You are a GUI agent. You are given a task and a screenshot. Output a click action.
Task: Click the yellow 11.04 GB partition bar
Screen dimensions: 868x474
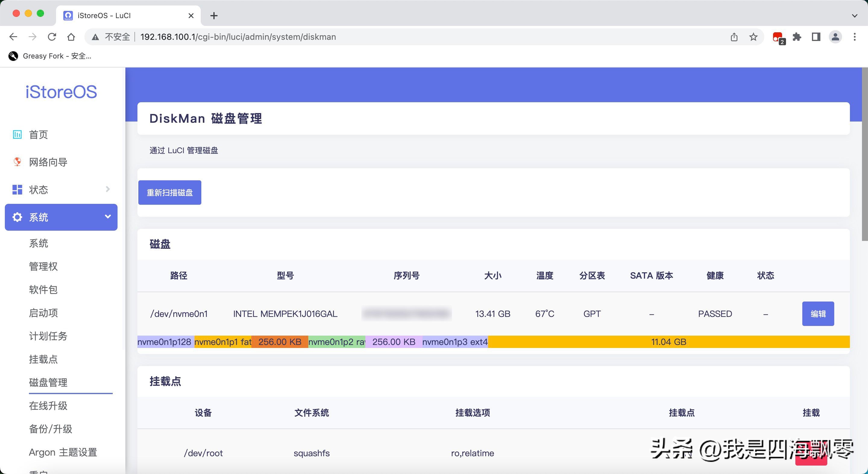(x=668, y=342)
